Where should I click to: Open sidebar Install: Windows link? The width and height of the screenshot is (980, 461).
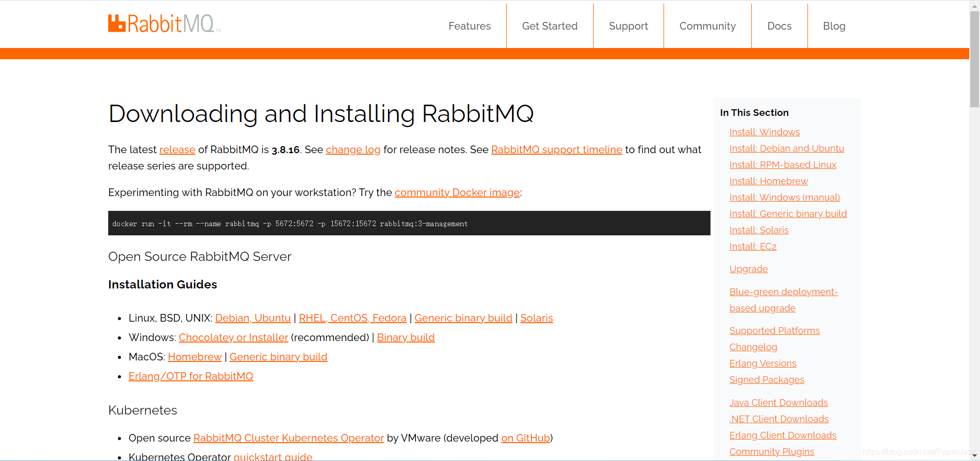pos(765,132)
